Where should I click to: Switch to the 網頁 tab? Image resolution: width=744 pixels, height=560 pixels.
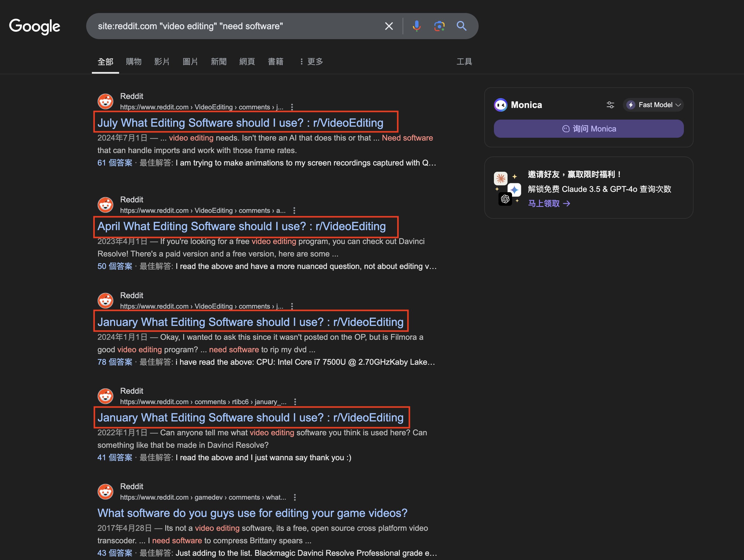pos(247,61)
